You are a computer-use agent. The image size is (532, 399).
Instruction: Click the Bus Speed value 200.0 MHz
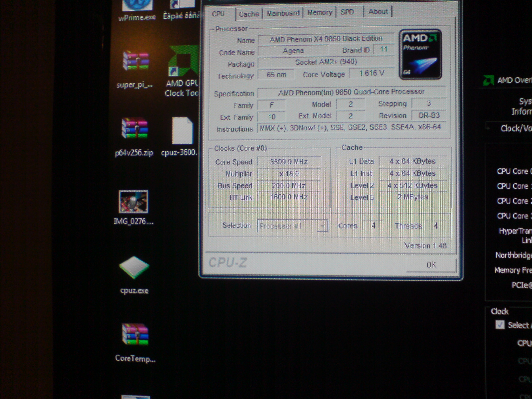pyautogui.click(x=289, y=186)
